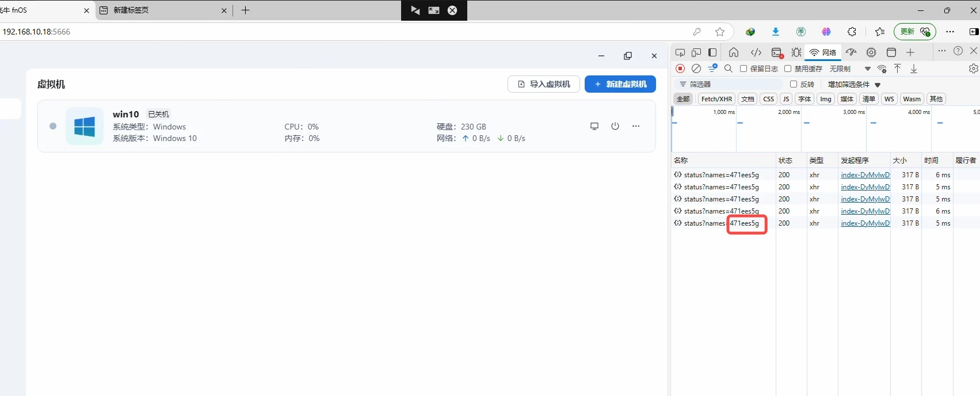This screenshot has height=396, width=980.
Task: Filter requests by JS
Action: click(786, 99)
